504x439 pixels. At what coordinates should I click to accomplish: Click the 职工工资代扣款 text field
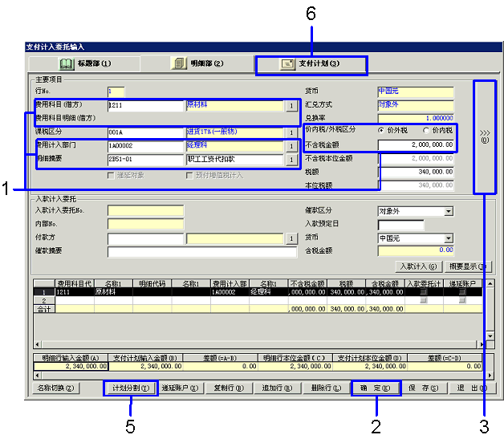click(234, 160)
